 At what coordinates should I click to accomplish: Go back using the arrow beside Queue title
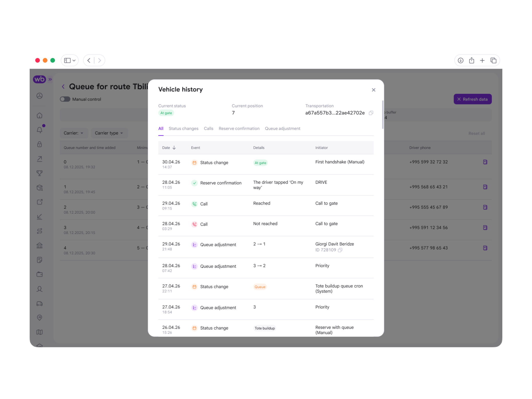(x=63, y=87)
